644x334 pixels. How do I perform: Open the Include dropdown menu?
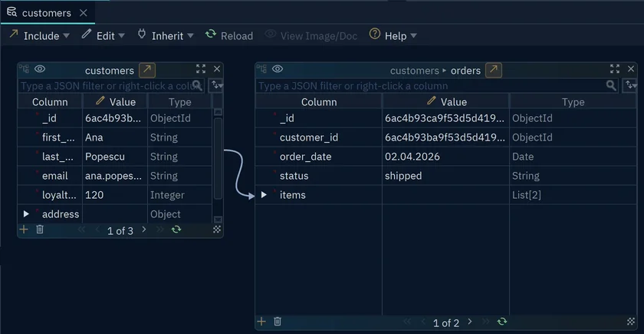click(39, 36)
